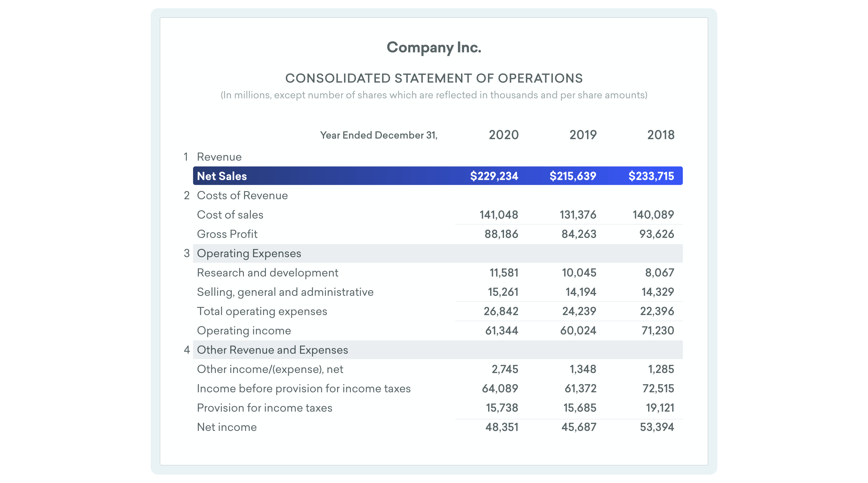Click the 2020 column header
Screen dimensions: 868x483
[503, 135]
